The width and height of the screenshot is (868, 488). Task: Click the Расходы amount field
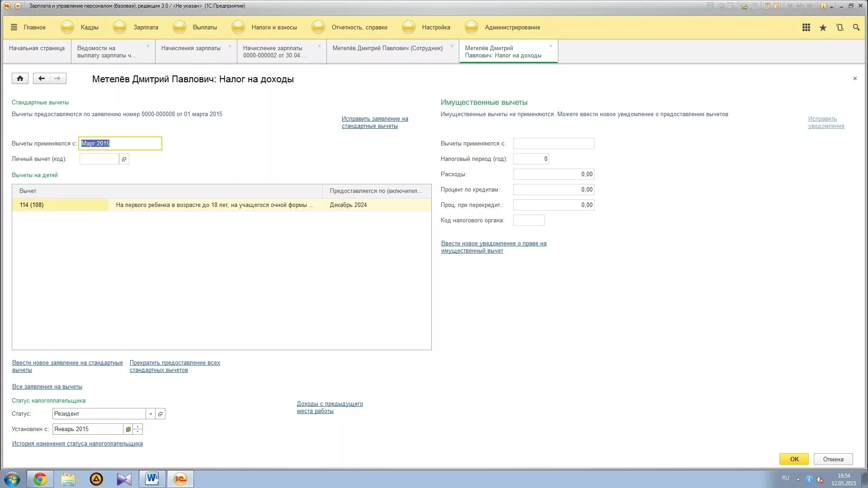coord(553,174)
